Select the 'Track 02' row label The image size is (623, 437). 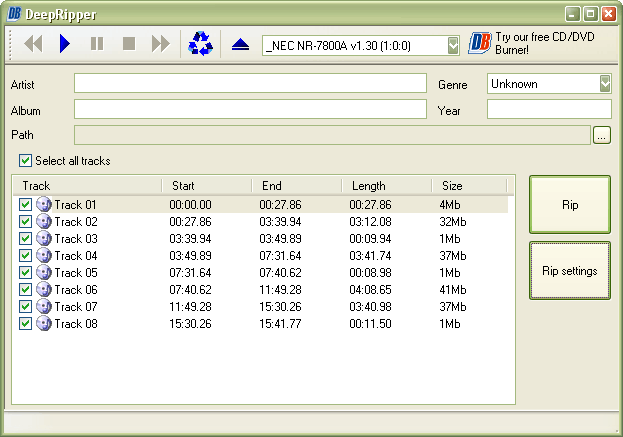tap(75, 222)
